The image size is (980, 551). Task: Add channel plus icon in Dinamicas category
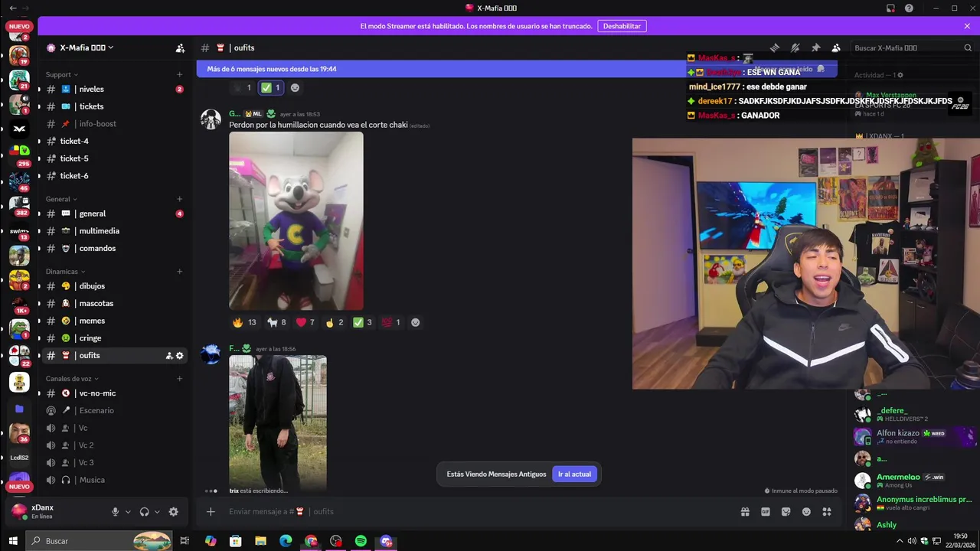click(x=180, y=272)
